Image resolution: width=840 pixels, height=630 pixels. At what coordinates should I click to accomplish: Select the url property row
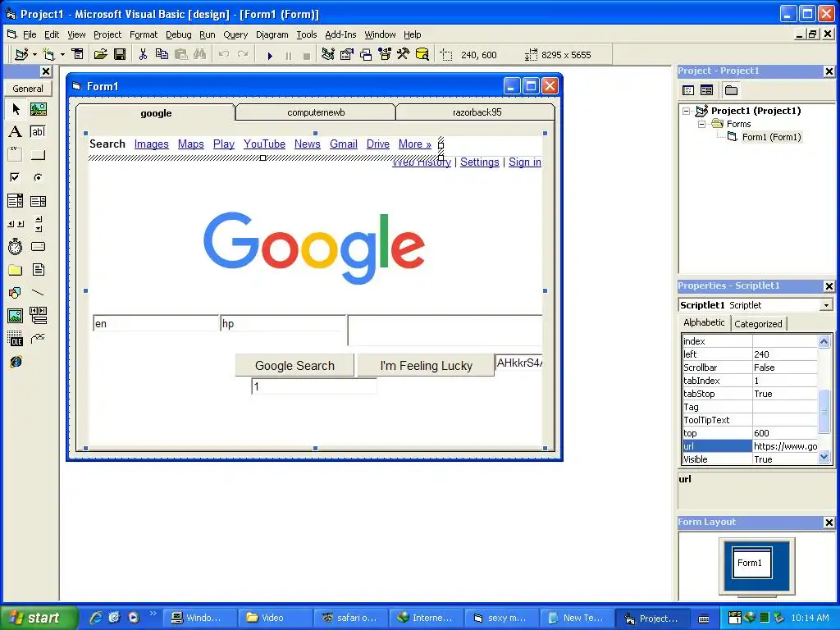(x=750, y=446)
